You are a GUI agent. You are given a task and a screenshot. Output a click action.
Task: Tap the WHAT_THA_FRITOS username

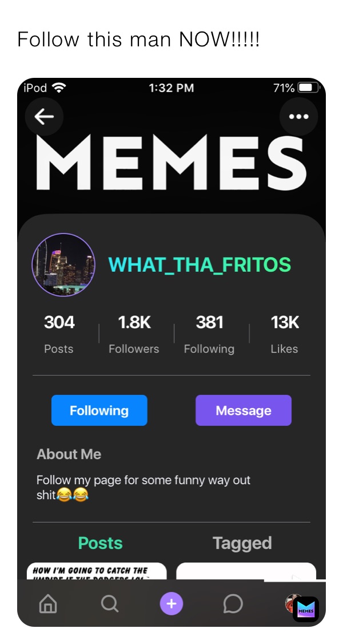[200, 265]
